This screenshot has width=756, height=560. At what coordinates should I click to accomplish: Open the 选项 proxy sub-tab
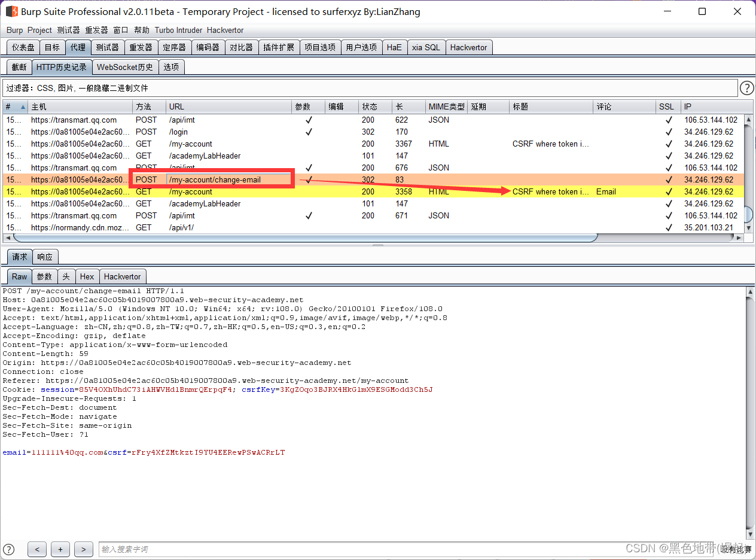click(x=171, y=67)
